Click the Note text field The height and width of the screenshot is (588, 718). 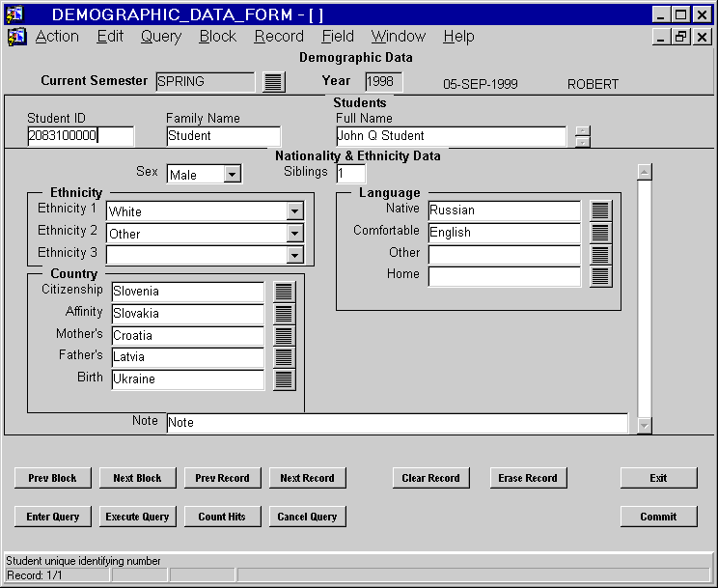398,423
